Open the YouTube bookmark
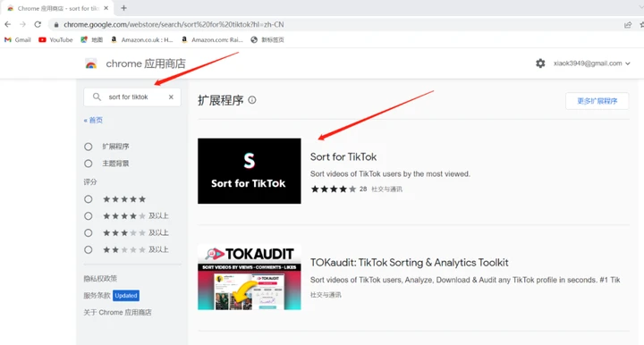The height and width of the screenshot is (345, 644). click(55, 40)
